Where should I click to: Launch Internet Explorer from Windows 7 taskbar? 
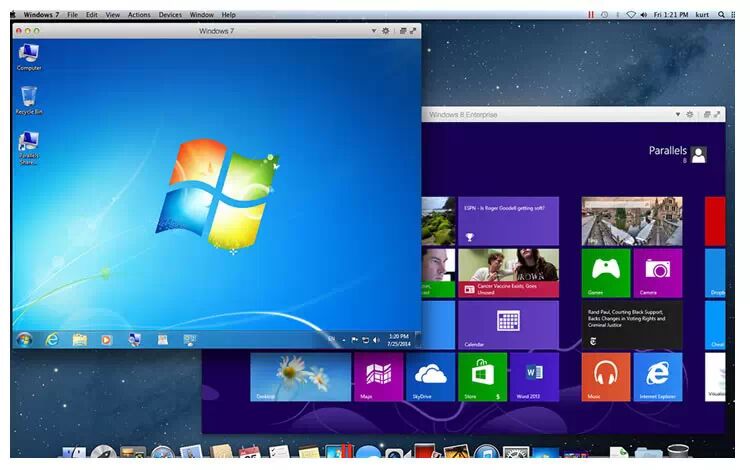tap(52, 339)
